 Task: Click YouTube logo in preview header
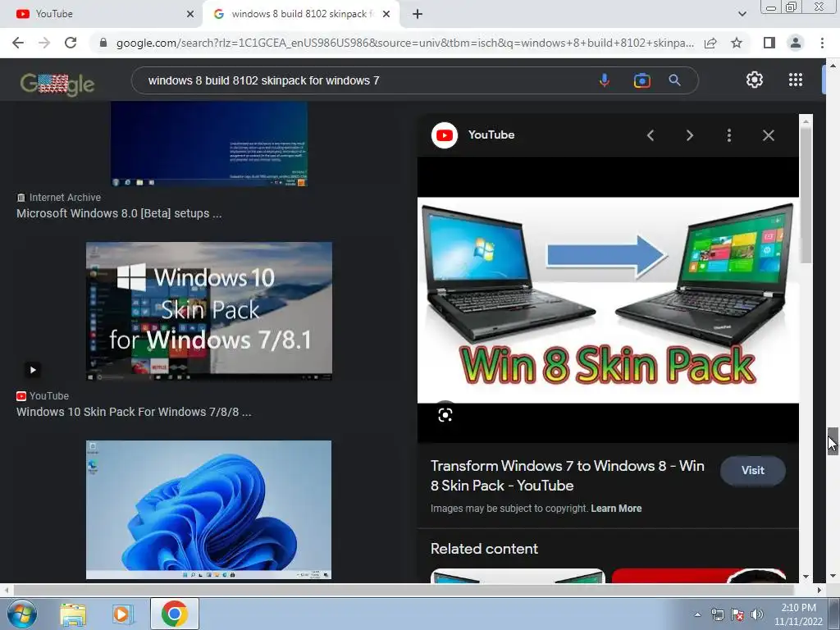444,135
